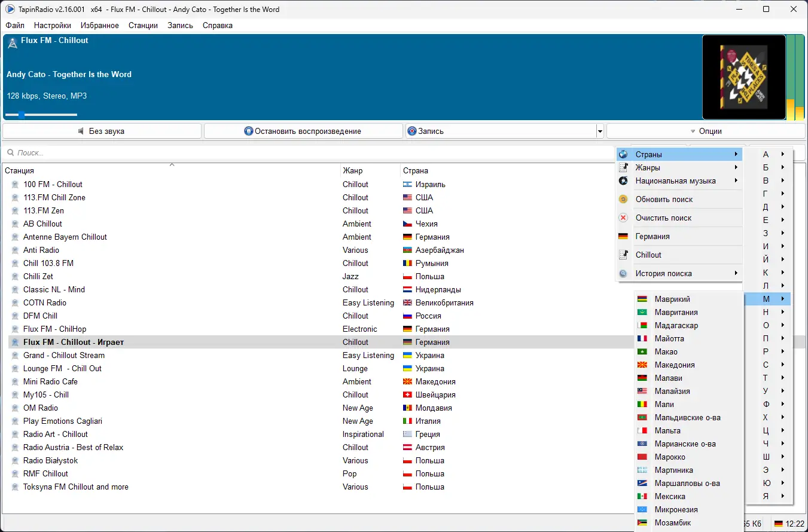This screenshot has height=532, width=808.
Task: Click the station icon of 100 FM - Chillout
Action: click(x=16, y=184)
